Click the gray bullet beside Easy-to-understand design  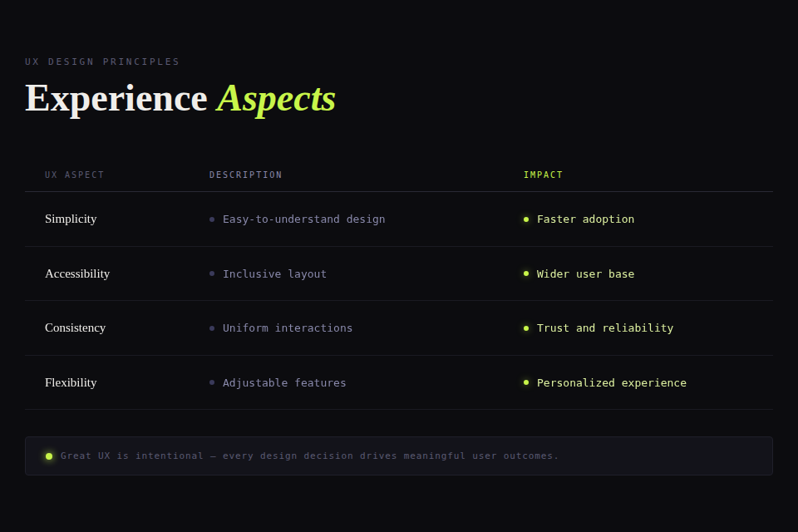click(212, 219)
